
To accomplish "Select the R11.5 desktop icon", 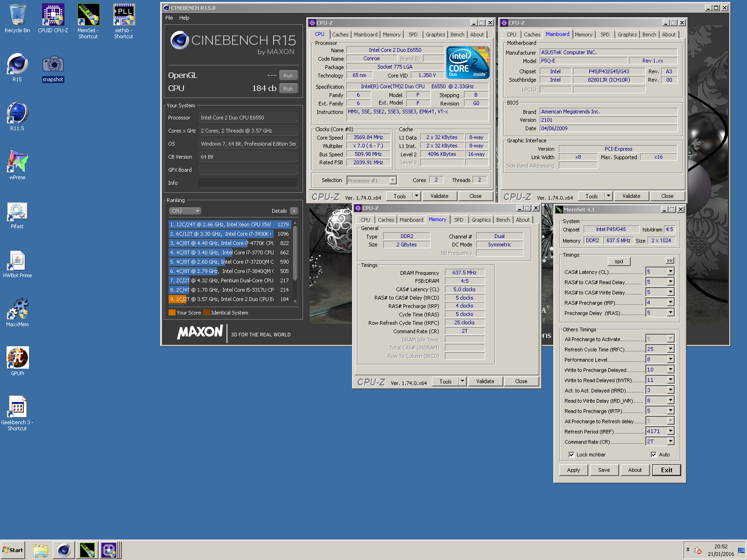I will [17, 117].
